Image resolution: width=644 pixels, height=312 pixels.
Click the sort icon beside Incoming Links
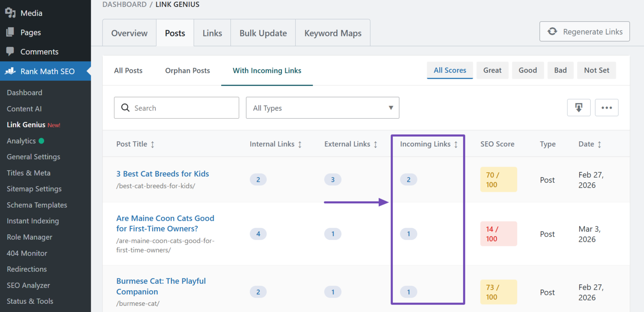pos(456,144)
